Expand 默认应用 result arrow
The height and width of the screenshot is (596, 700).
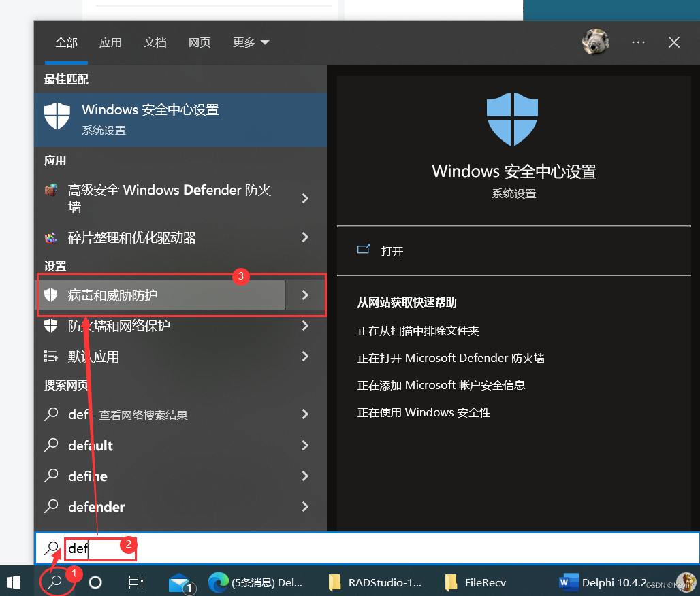pos(305,357)
